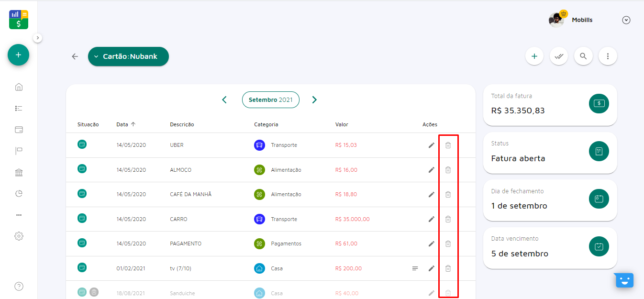Open the three-dot more options menu
The width and height of the screenshot is (644, 299).
tap(608, 56)
